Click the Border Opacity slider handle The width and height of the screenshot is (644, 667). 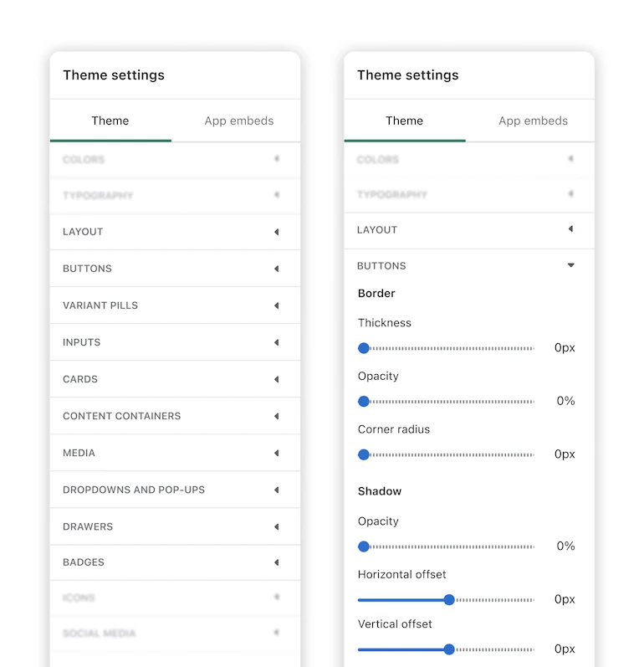tap(364, 402)
